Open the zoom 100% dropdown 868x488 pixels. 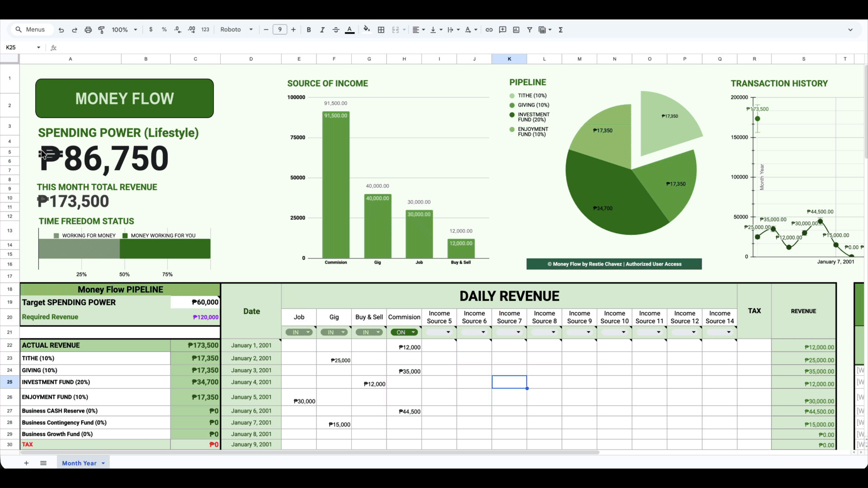[124, 30]
